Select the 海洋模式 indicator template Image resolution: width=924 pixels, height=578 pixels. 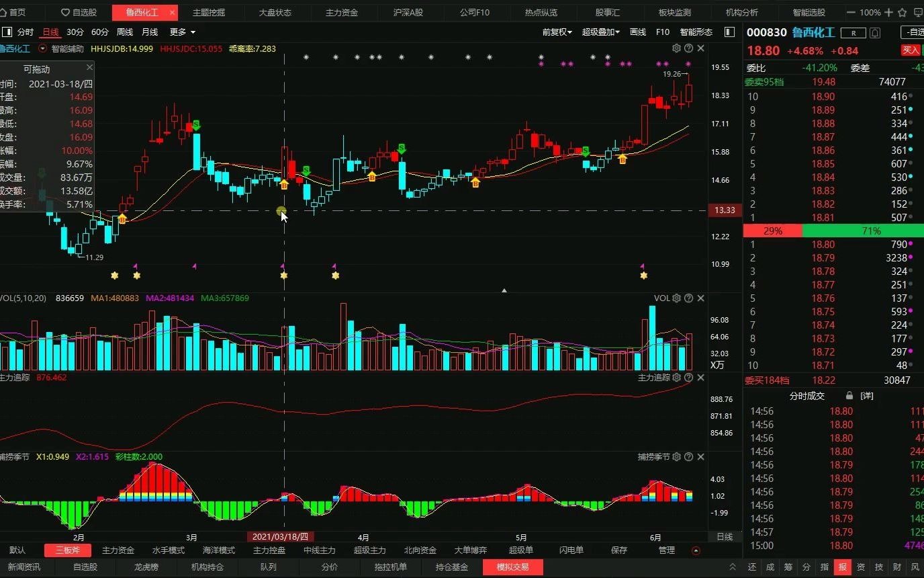point(219,550)
